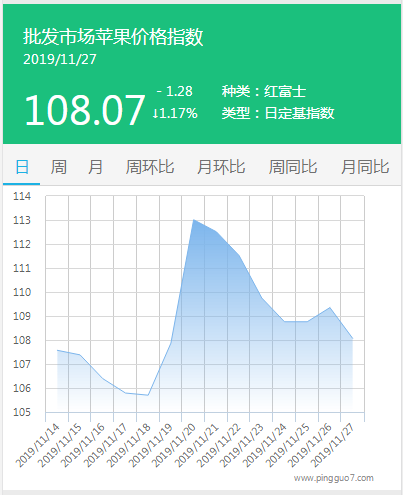The height and width of the screenshot is (495, 403).
Task: Click the y-axis label 110
Action: point(22,292)
